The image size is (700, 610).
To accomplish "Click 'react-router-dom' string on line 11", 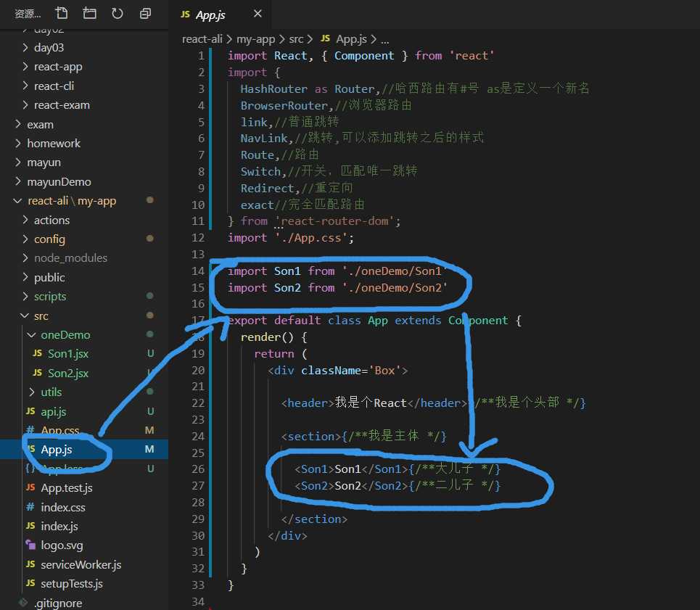I will point(334,221).
